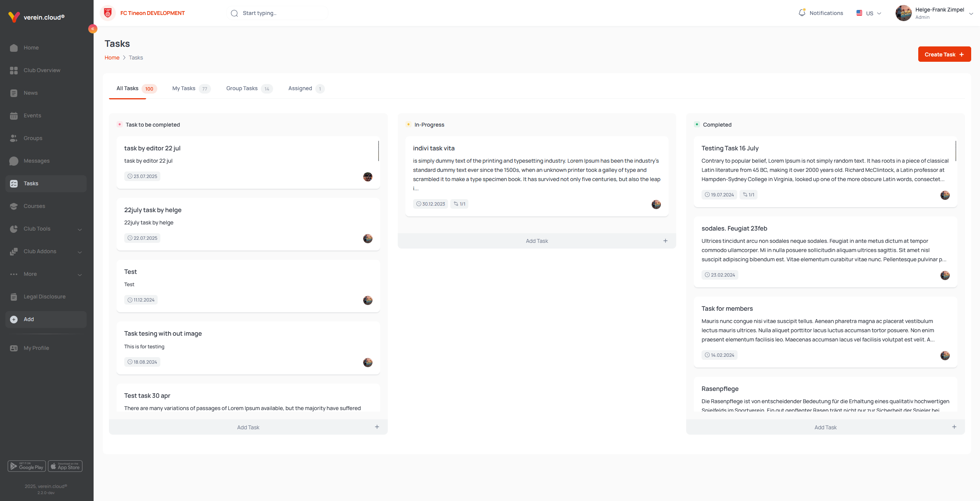This screenshot has height=501, width=980.
Task: Click scrollbar in Task to be completed column
Action: coord(378,151)
